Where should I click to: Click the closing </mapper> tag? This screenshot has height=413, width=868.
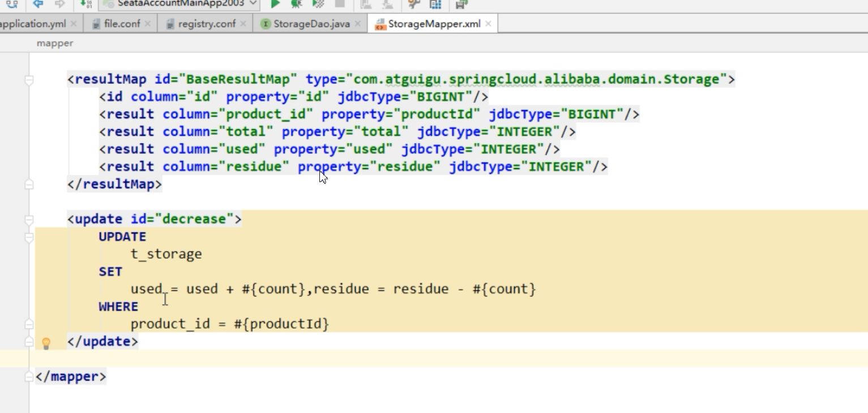coord(71,376)
